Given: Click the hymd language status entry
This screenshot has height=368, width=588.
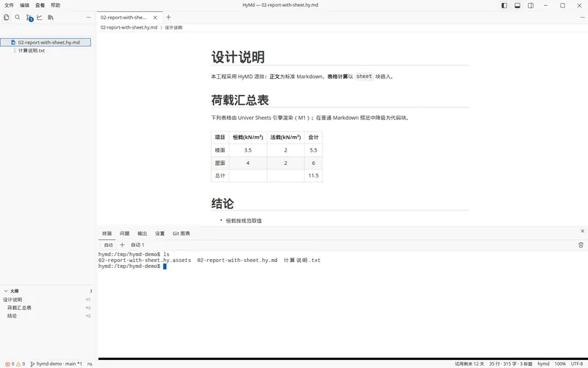Looking at the screenshot, I should (x=543, y=364).
